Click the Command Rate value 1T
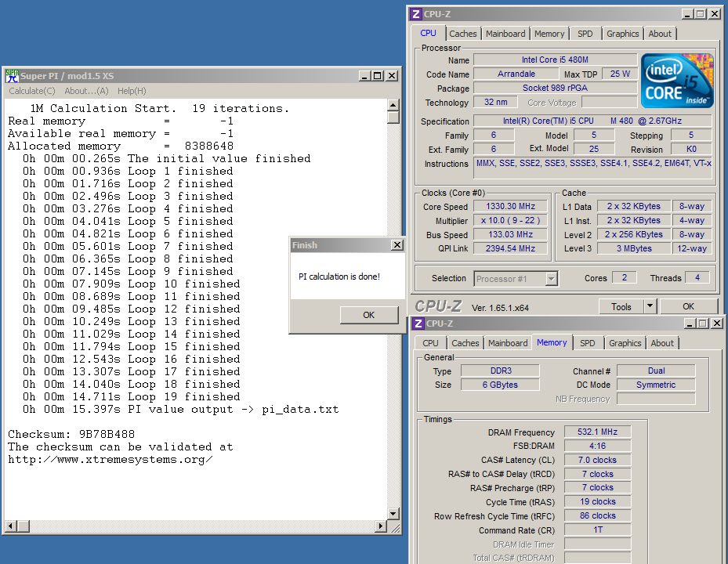Viewport: 728px width, 564px height. tap(598, 530)
